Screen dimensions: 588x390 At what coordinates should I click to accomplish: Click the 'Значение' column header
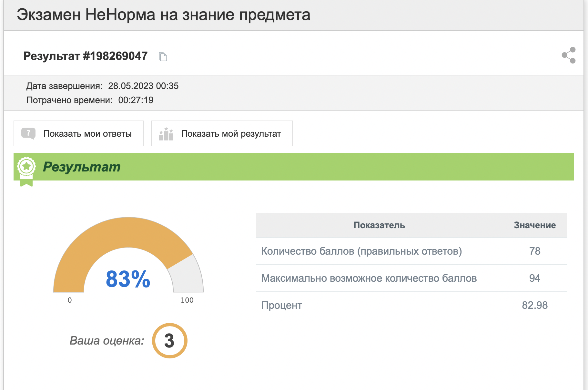pos(535,225)
